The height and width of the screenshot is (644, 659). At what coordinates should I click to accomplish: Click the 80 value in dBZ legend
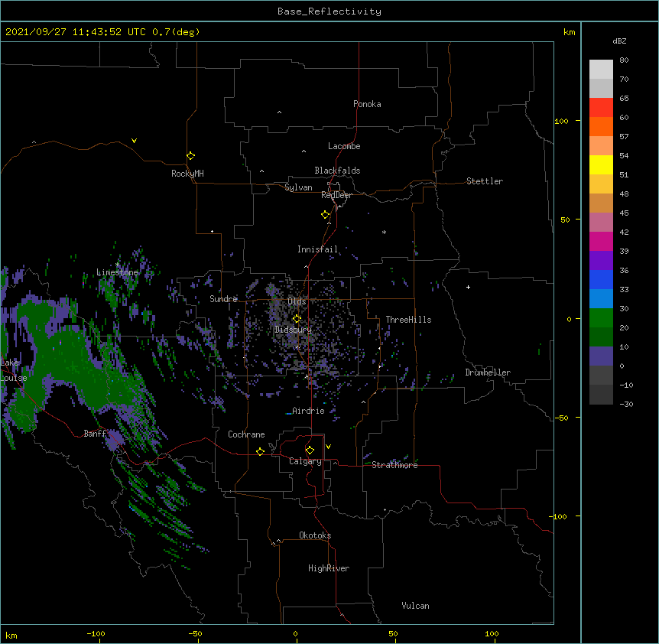[x=624, y=60]
